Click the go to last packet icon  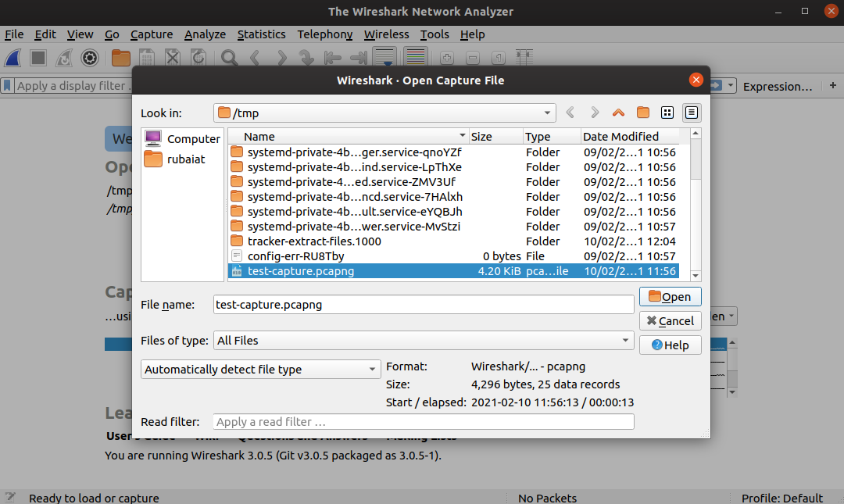click(357, 58)
